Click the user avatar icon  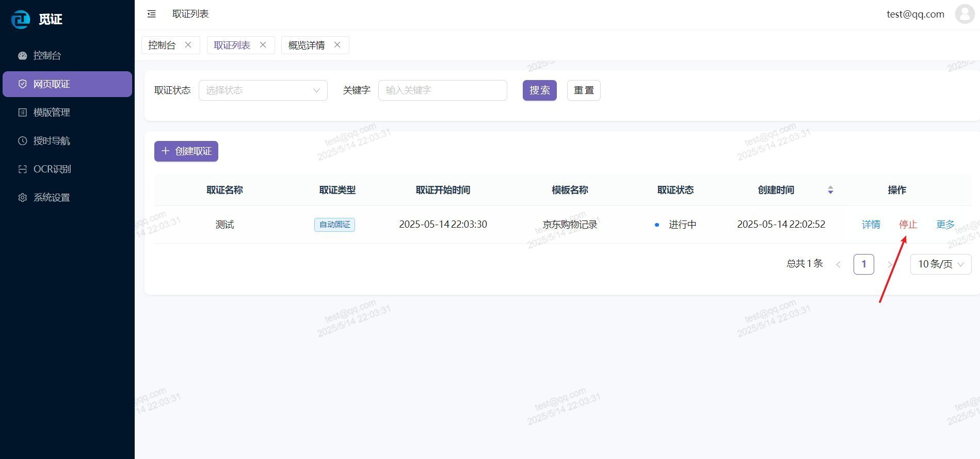click(964, 14)
